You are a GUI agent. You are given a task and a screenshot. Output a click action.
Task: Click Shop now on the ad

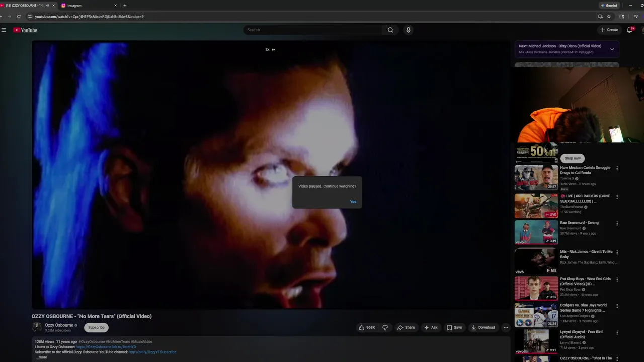(x=573, y=158)
